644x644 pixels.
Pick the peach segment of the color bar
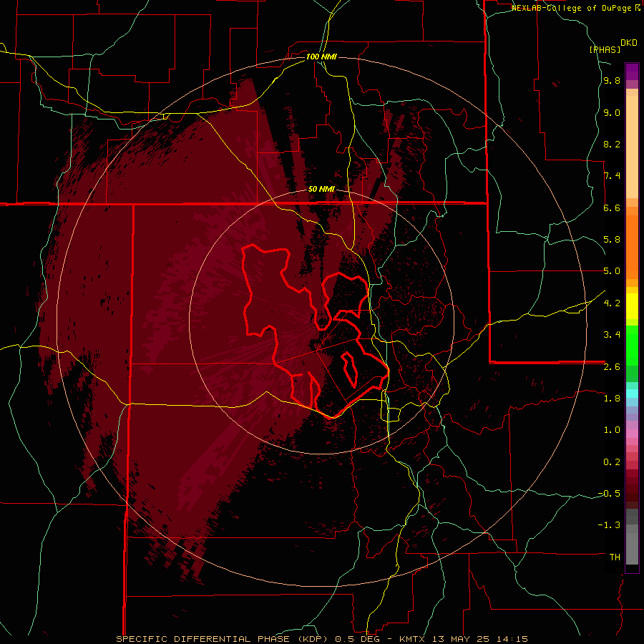coord(632,147)
